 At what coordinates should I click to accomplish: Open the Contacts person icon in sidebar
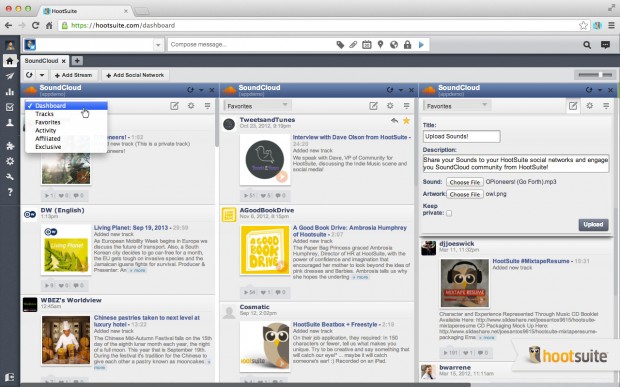(9, 123)
